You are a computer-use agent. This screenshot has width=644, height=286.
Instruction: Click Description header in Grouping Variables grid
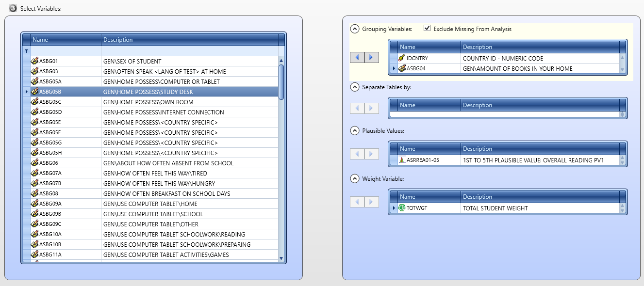[540, 47]
